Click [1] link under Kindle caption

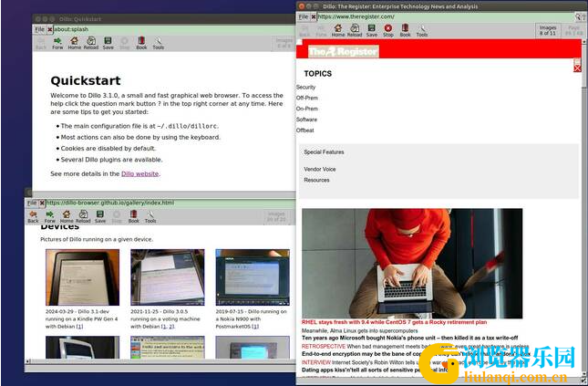pos(80,327)
